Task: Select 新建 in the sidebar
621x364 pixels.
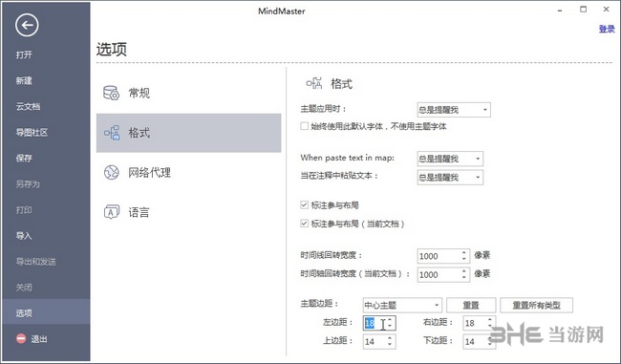Action: tap(24, 80)
